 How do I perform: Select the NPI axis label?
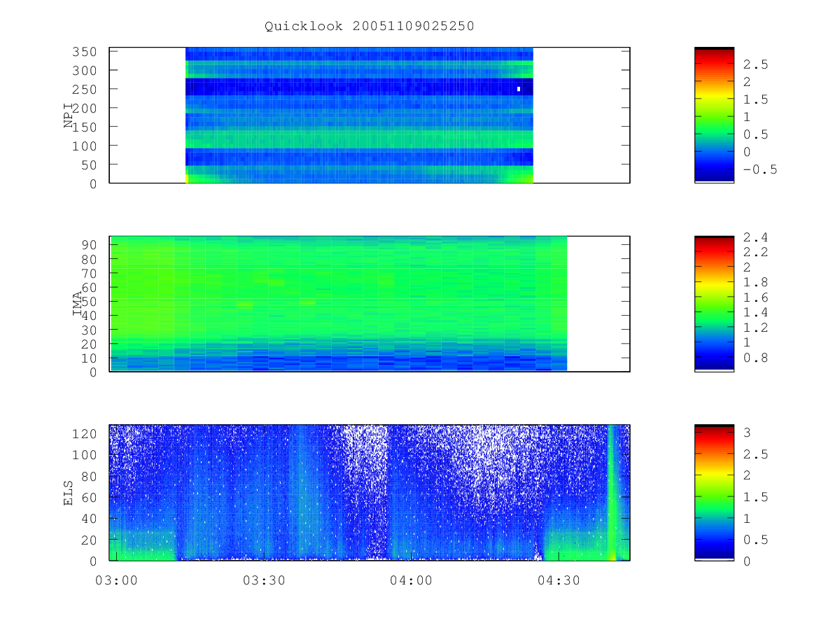point(69,115)
